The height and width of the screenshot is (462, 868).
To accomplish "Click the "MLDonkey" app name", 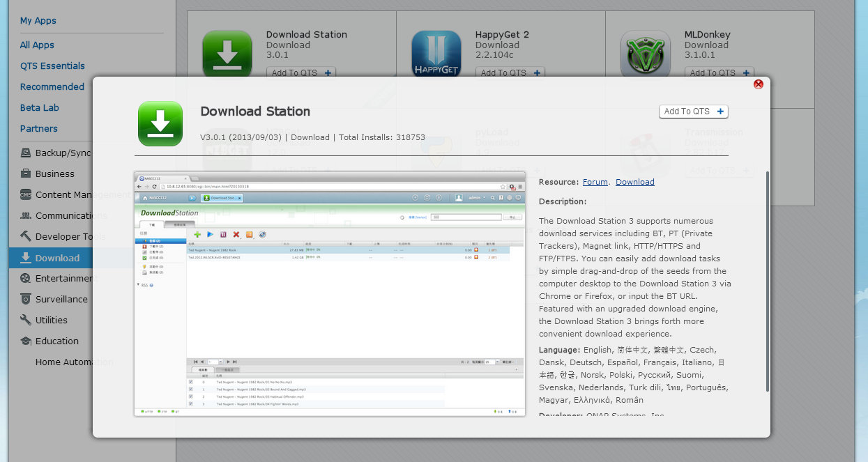I will pyautogui.click(x=708, y=35).
